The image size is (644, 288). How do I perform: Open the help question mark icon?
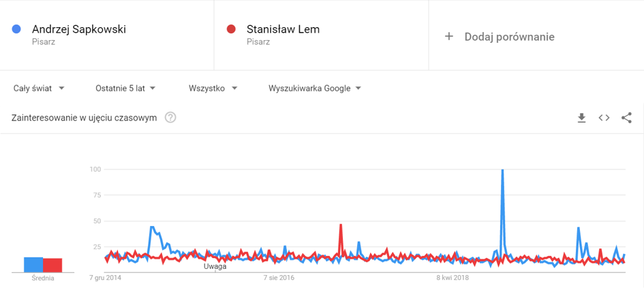(170, 118)
